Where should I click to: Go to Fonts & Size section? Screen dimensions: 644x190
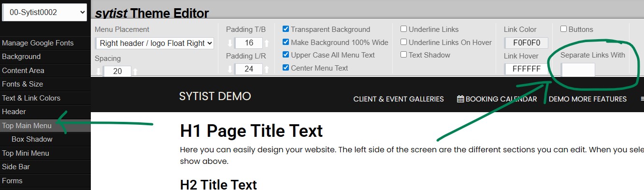click(22, 84)
